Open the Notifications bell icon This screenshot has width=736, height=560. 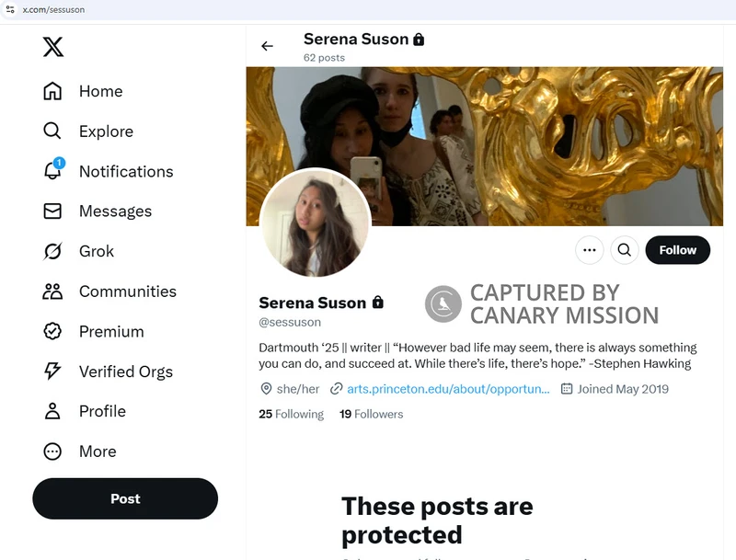pos(52,171)
